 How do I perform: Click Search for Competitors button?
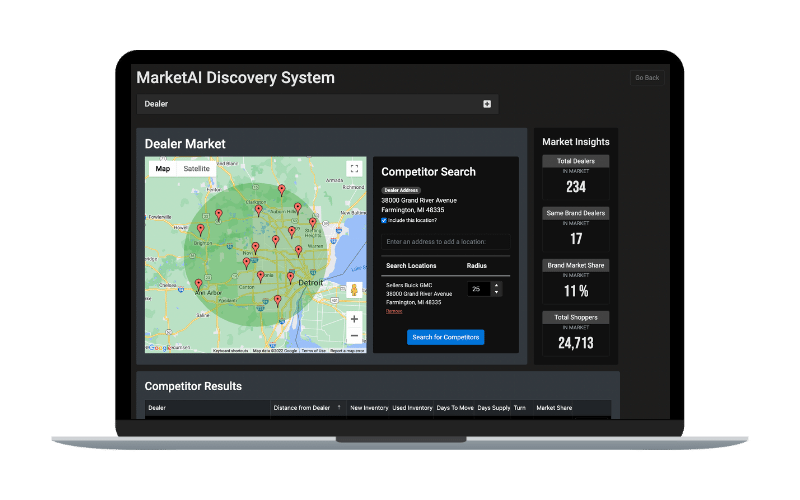445,337
